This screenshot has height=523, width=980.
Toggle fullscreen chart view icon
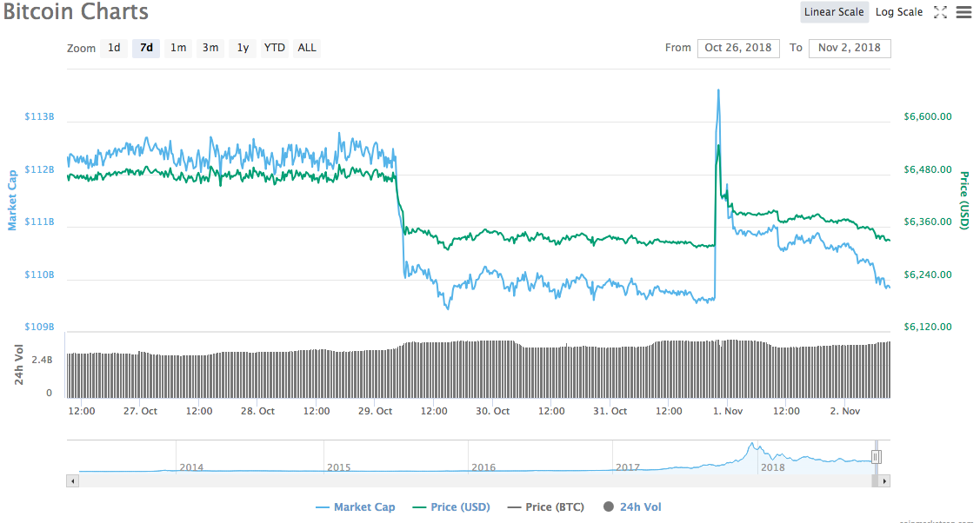tap(940, 12)
